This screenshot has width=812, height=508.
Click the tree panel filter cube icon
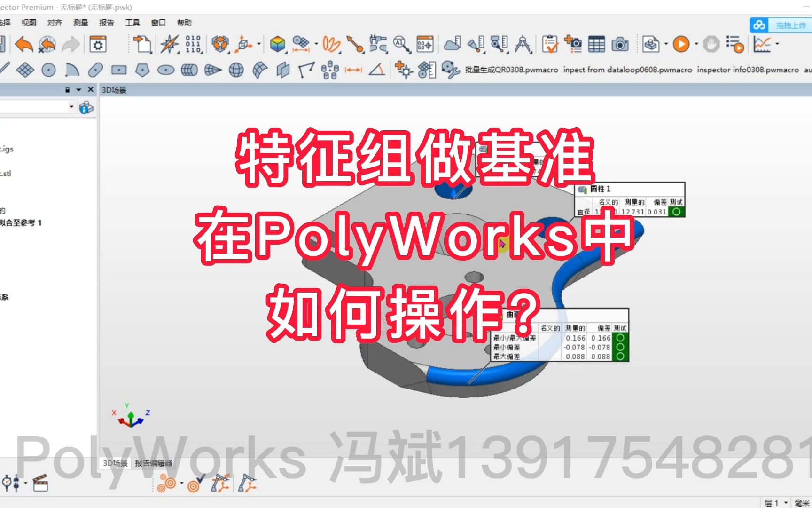click(x=86, y=107)
